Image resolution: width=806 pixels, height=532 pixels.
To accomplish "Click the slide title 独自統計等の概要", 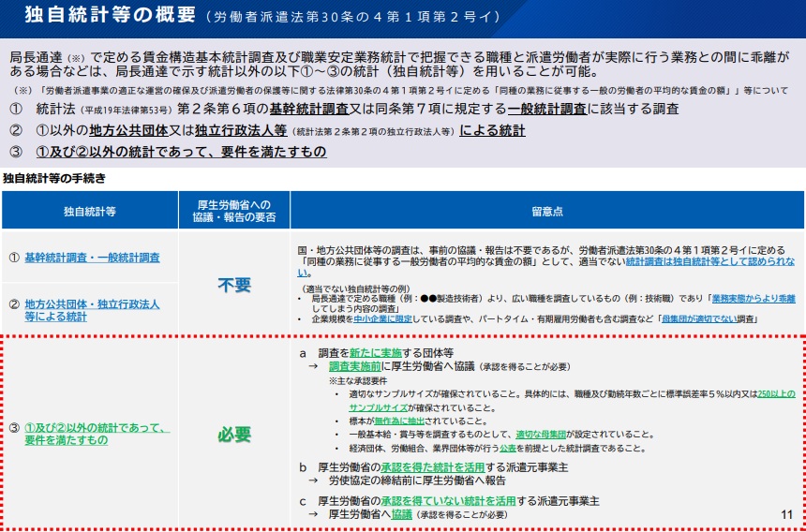I will click(110, 16).
